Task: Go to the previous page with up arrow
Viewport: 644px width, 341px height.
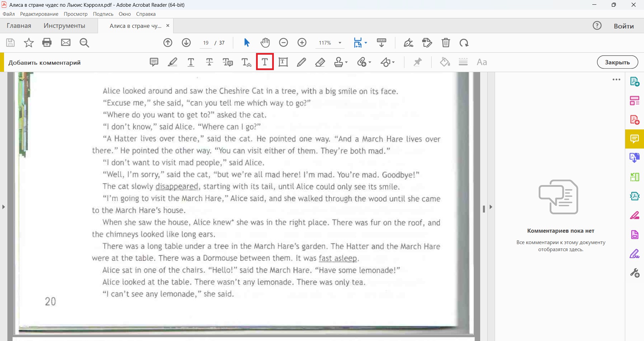Action: pos(168,43)
